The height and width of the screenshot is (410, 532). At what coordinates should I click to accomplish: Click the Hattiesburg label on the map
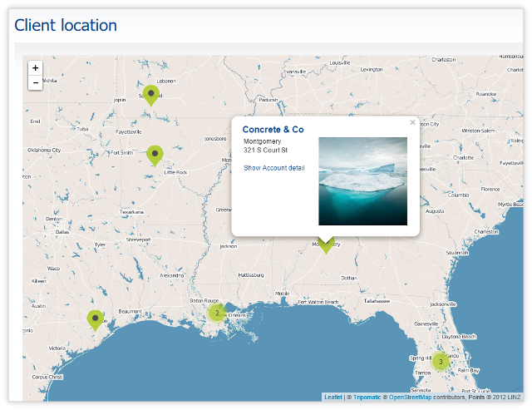click(x=251, y=275)
